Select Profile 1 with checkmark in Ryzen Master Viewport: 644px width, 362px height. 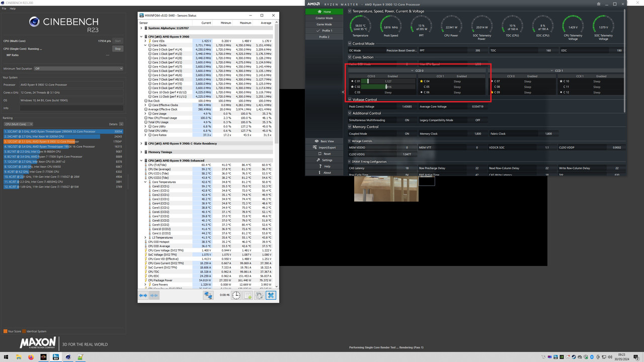point(325,31)
